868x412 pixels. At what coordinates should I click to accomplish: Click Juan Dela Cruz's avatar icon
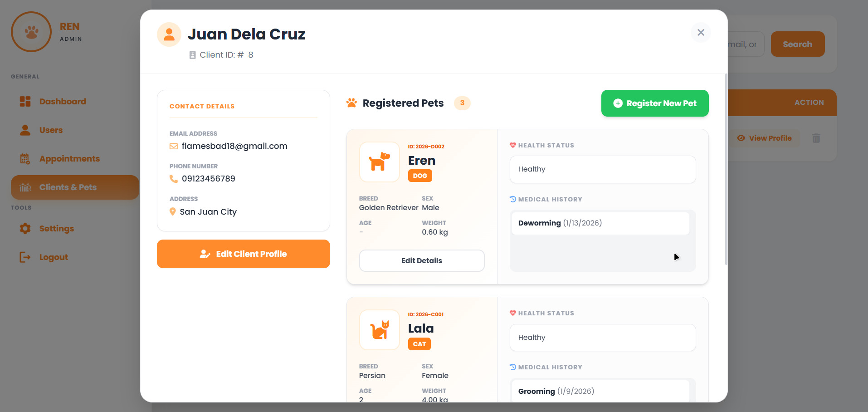click(x=169, y=34)
